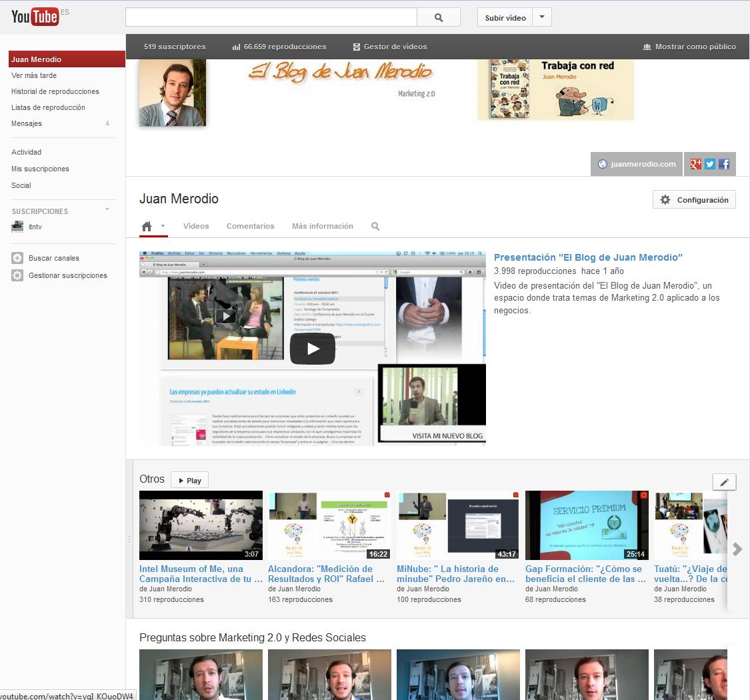
Task: Click the Configuración gear button
Action: coord(694,199)
